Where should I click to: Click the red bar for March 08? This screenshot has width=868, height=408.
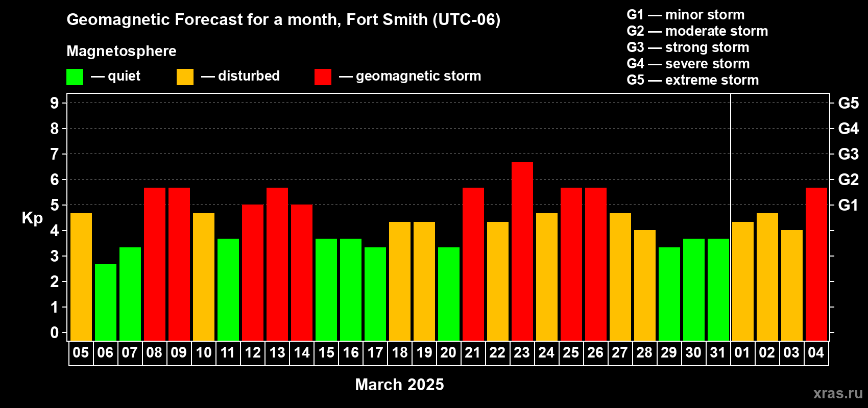(x=155, y=264)
